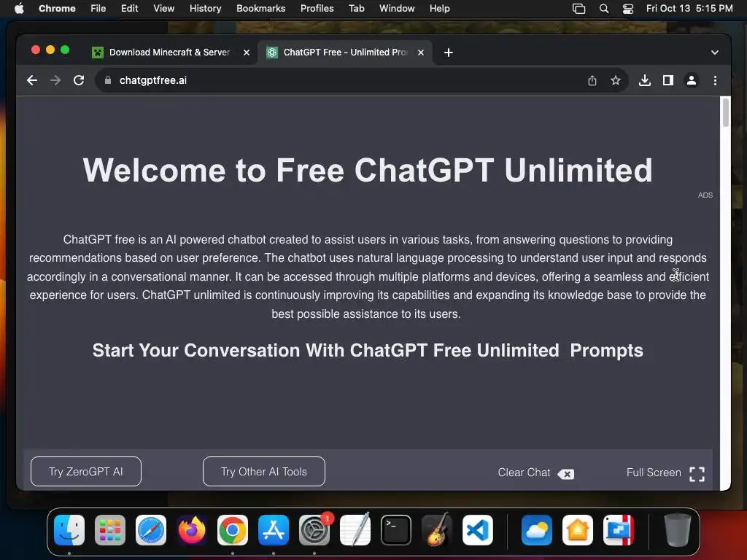Image resolution: width=747 pixels, height=560 pixels.
Task: View site info via the lock icon
Action: point(108,80)
